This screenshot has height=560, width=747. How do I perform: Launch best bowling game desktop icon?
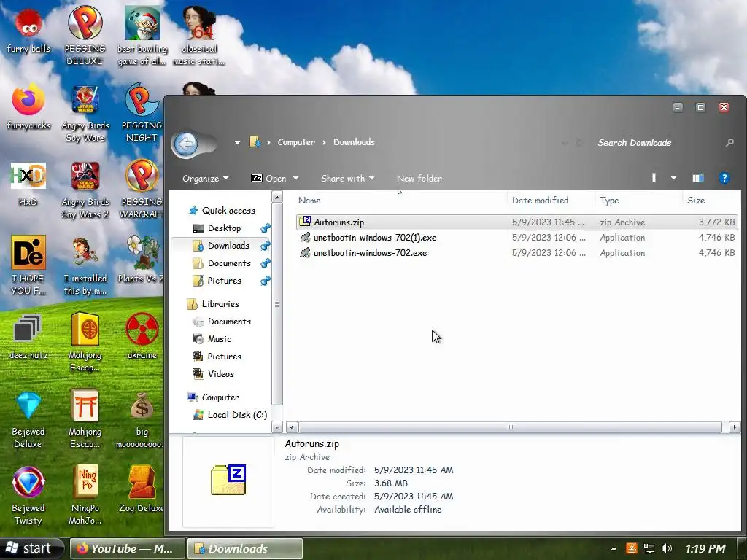coord(142,36)
